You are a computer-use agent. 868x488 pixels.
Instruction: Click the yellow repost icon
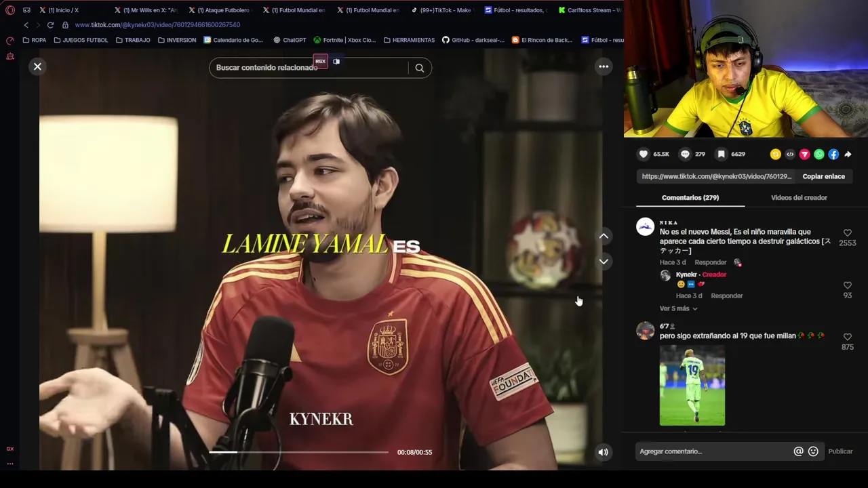(x=776, y=155)
